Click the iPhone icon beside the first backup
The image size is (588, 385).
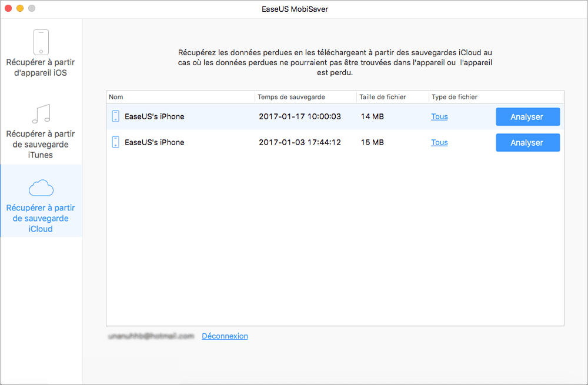point(116,116)
